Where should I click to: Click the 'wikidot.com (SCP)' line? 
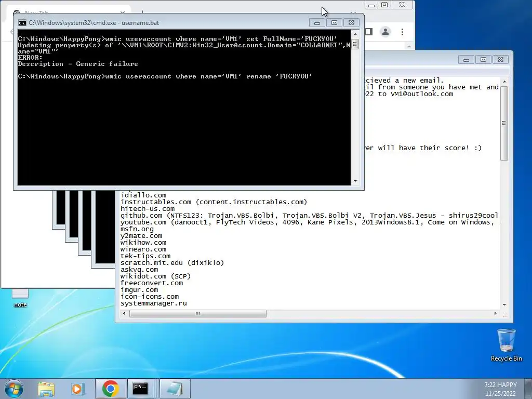click(155, 276)
